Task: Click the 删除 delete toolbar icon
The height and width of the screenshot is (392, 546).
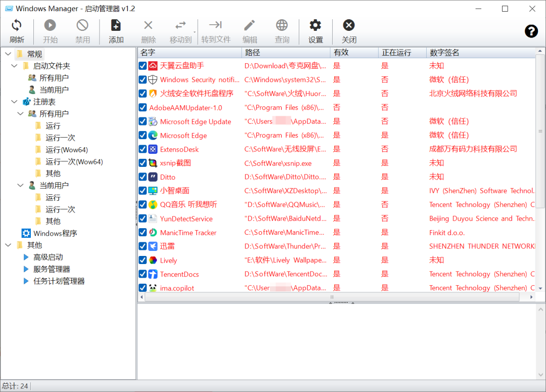Action: tap(148, 25)
